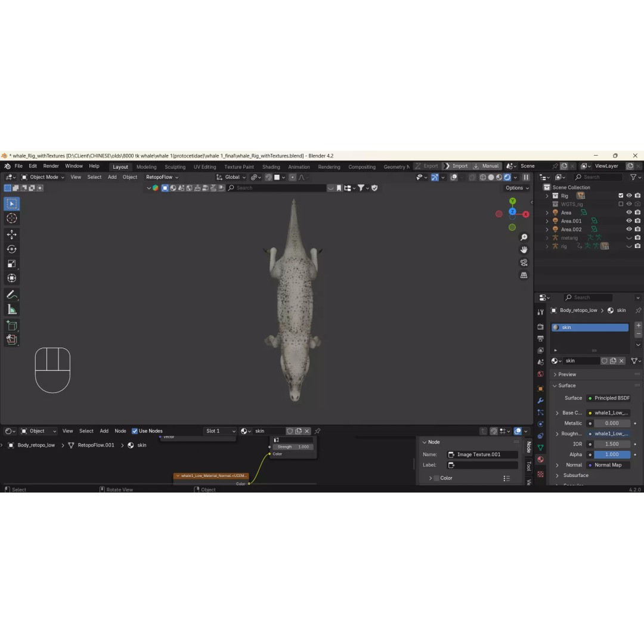Toggle Area.002 viewport visibility
Viewport: 644px width, 644px height.
click(x=629, y=229)
